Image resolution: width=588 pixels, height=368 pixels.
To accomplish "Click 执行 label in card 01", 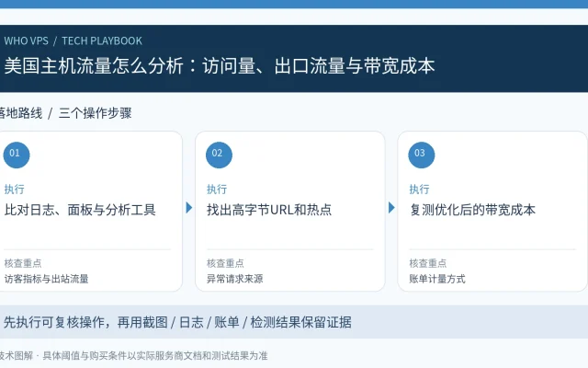I will (15, 189).
